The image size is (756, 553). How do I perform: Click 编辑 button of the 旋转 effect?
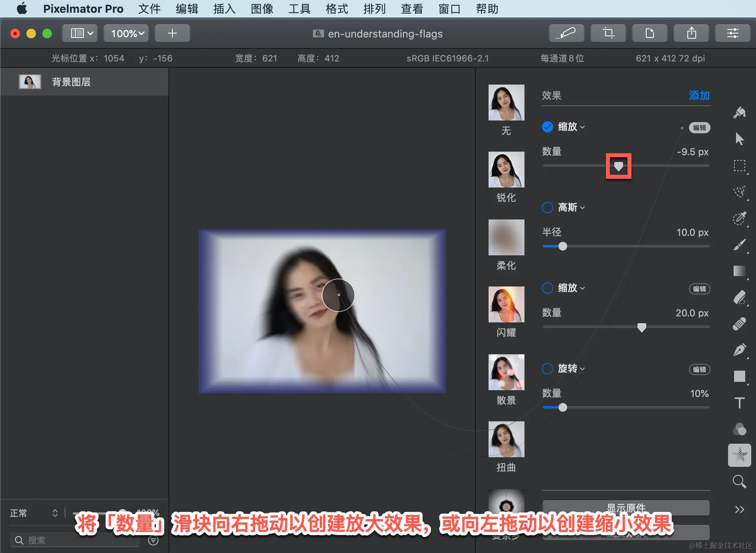(699, 369)
